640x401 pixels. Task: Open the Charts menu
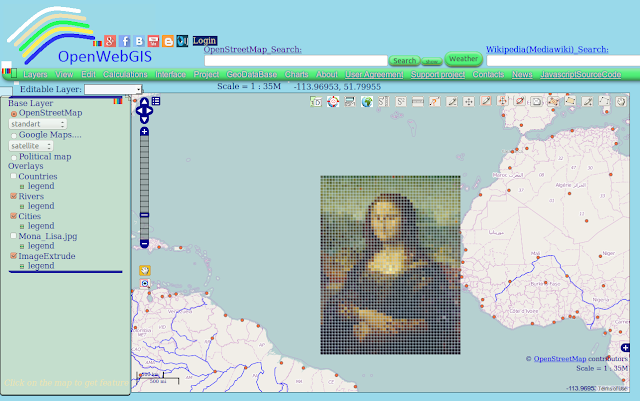(x=296, y=74)
